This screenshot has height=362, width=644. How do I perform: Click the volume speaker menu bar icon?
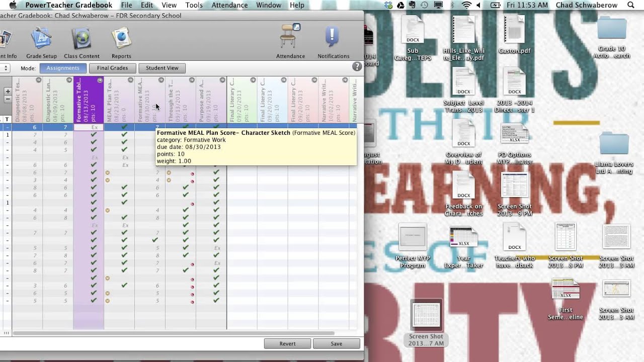coord(478,5)
